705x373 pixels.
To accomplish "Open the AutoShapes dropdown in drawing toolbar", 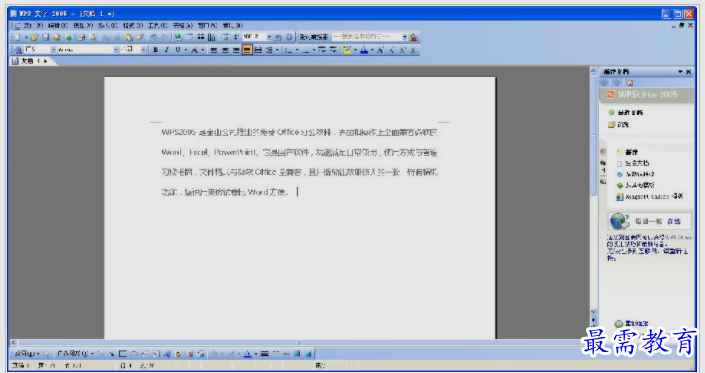I will click(76, 354).
